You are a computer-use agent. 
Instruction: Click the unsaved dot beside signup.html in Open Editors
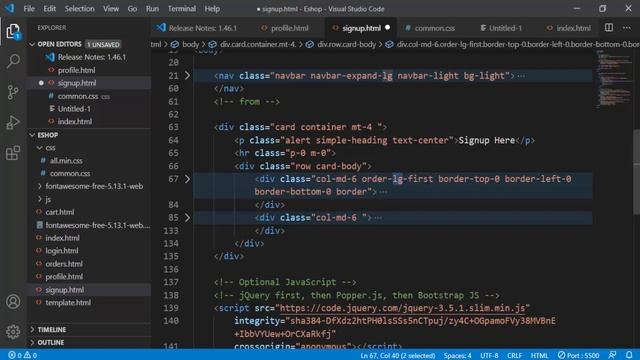click(x=41, y=83)
